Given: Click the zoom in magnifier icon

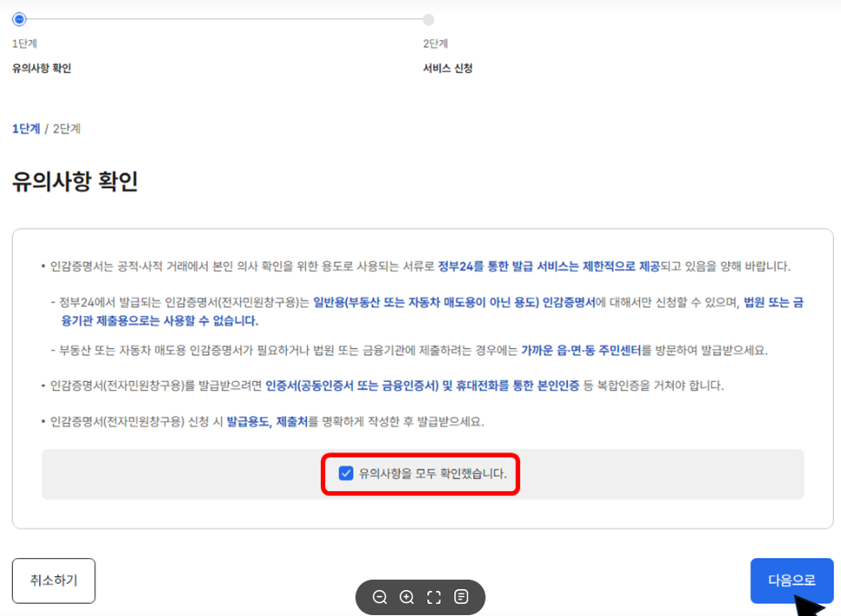Looking at the screenshot, I should point(407,597).
